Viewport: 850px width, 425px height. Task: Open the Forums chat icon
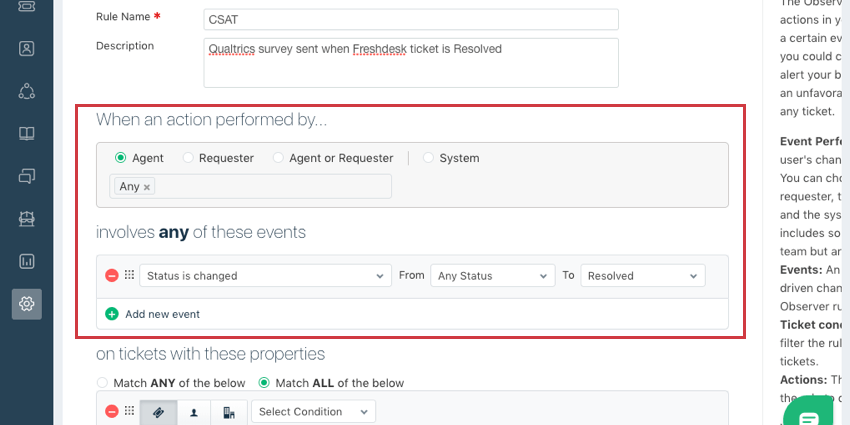click(27, 176)
